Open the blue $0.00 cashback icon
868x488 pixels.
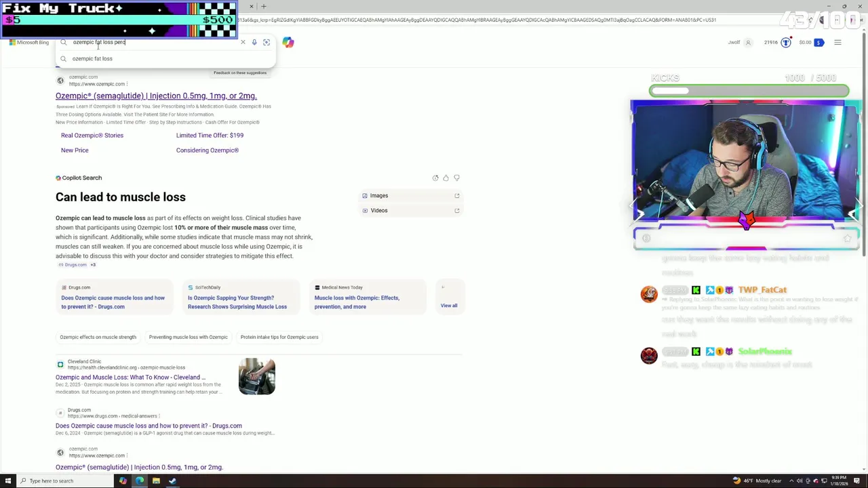[x=818, y=43]
